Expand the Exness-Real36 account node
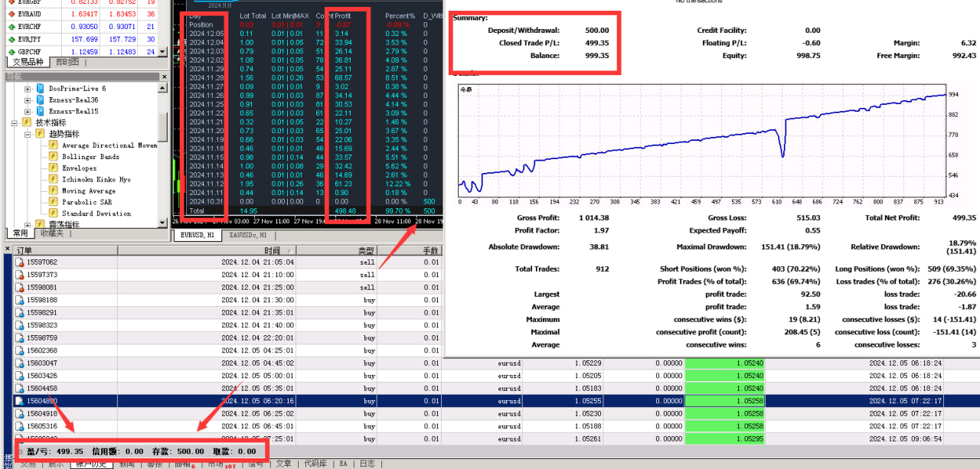Viewport: 980px width, 469px height. (x=28, y=99)
